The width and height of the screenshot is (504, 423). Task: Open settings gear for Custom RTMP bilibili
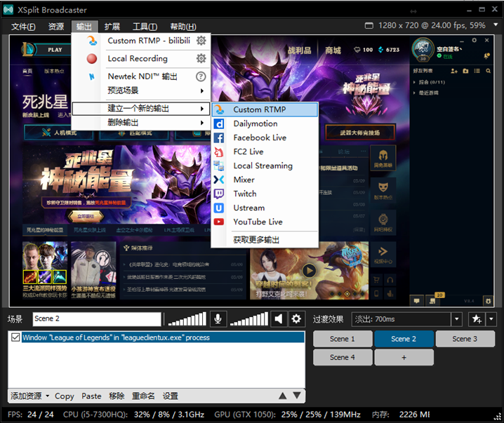201,41
